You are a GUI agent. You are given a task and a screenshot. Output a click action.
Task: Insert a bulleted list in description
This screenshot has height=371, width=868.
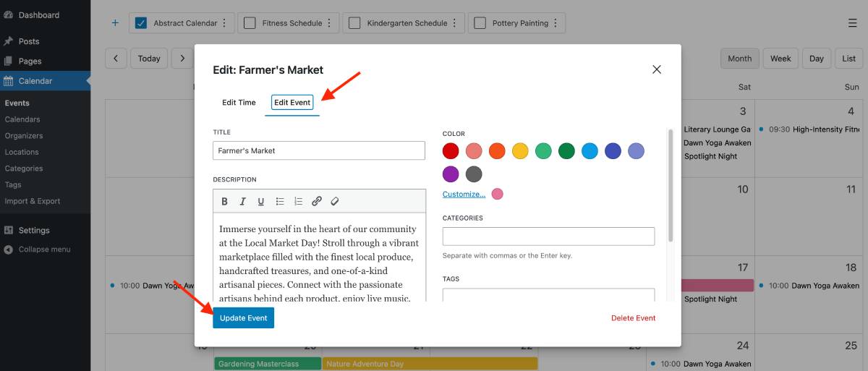(280, 202)
